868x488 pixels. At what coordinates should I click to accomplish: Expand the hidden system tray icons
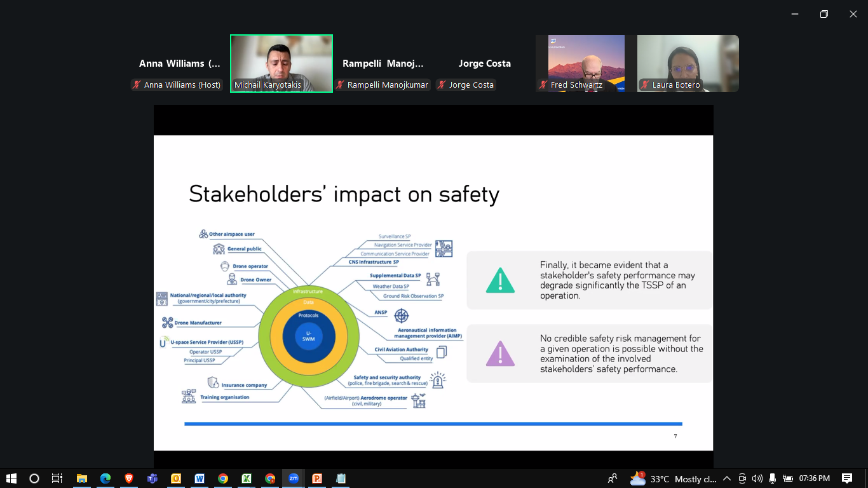[727, 478]
